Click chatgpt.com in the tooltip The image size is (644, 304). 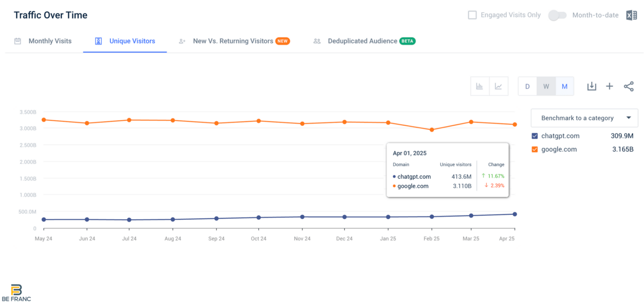pos(414,176)
